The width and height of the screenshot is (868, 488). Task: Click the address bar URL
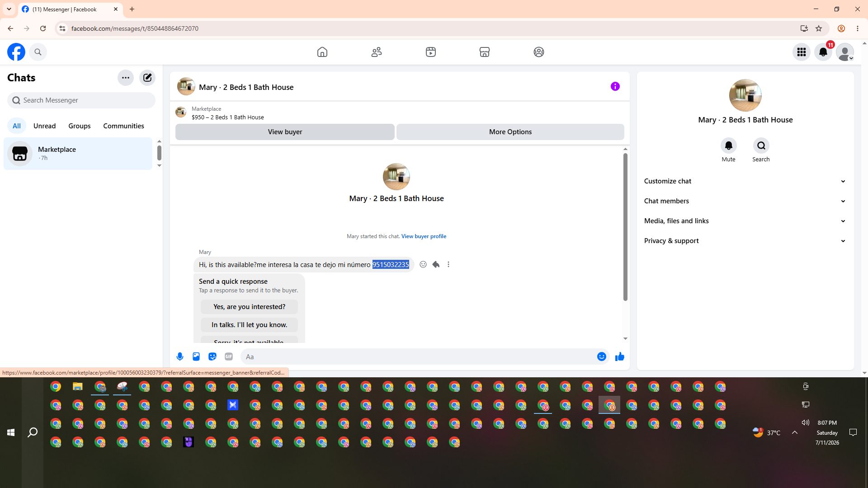135,28
